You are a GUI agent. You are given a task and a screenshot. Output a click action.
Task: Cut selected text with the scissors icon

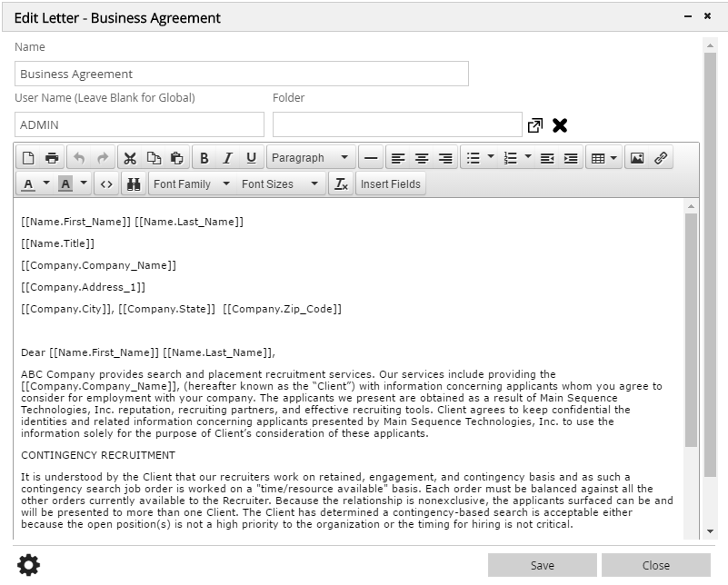pyautogui.click(x=130, y=158)
